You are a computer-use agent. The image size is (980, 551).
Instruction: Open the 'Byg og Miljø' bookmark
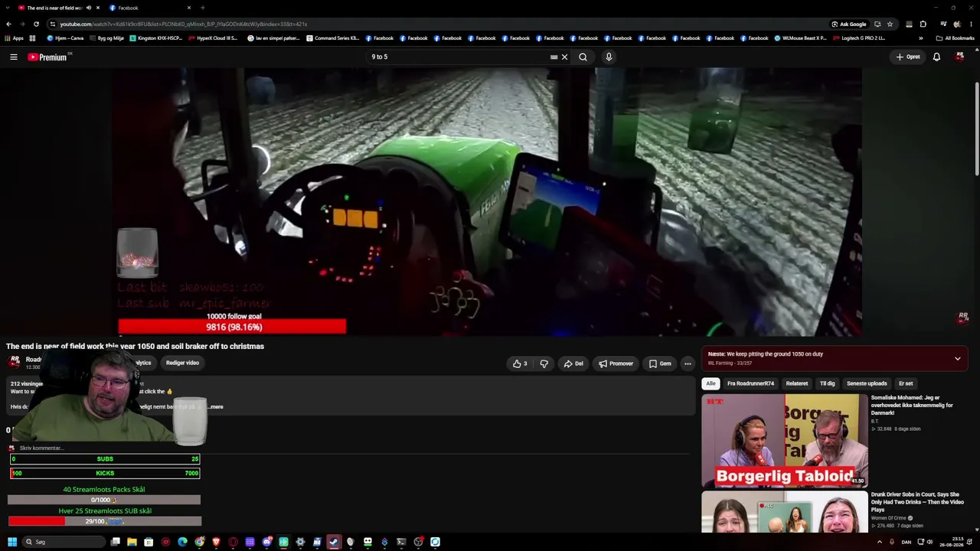[106, 37]
